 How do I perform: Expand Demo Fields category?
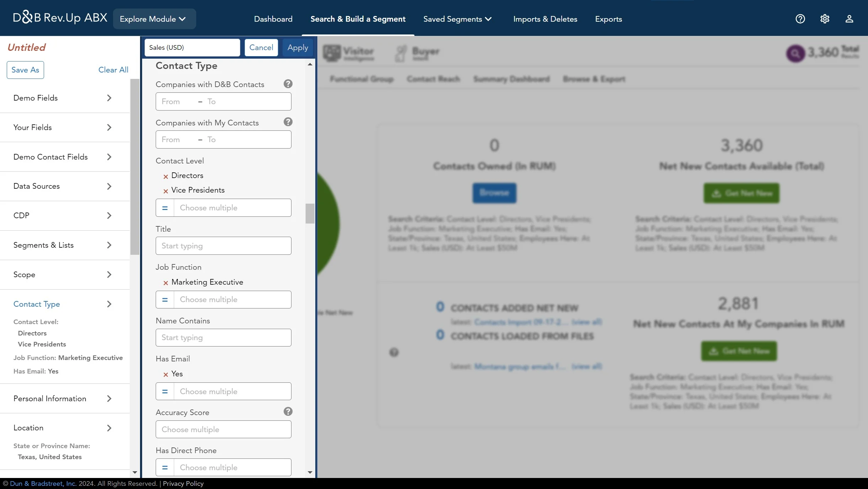(x=65, y=98)
